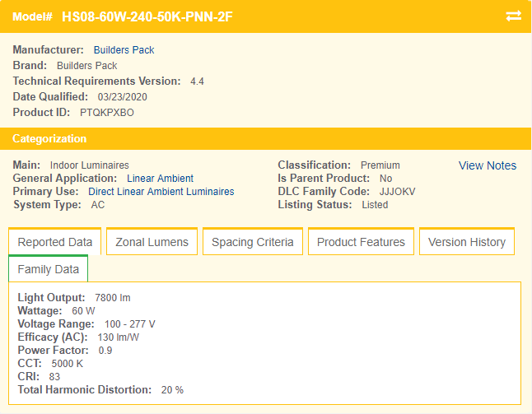Click the Listing Status value Listed
This screenshot has width=532, height=414.
click(375, 205)
